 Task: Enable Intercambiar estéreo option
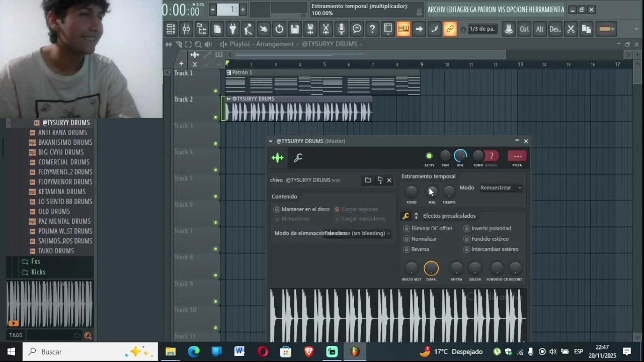click(467, 249)
